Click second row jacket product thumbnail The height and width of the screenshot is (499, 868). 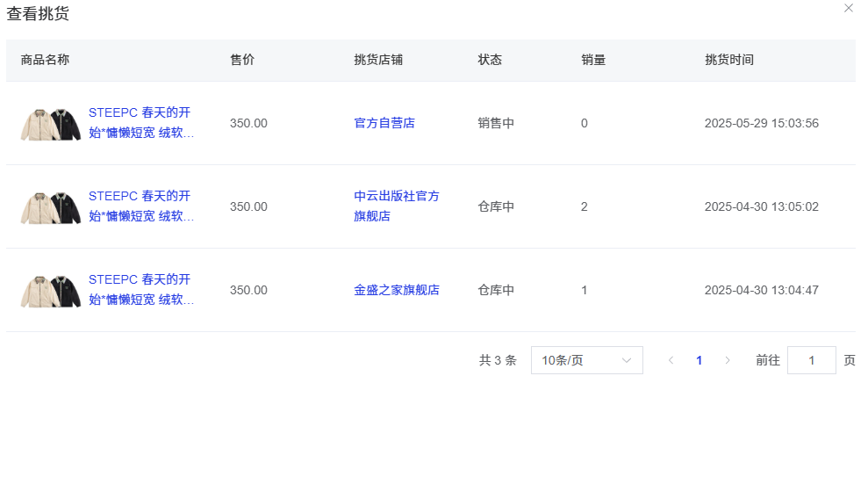(x=51, y=207)
